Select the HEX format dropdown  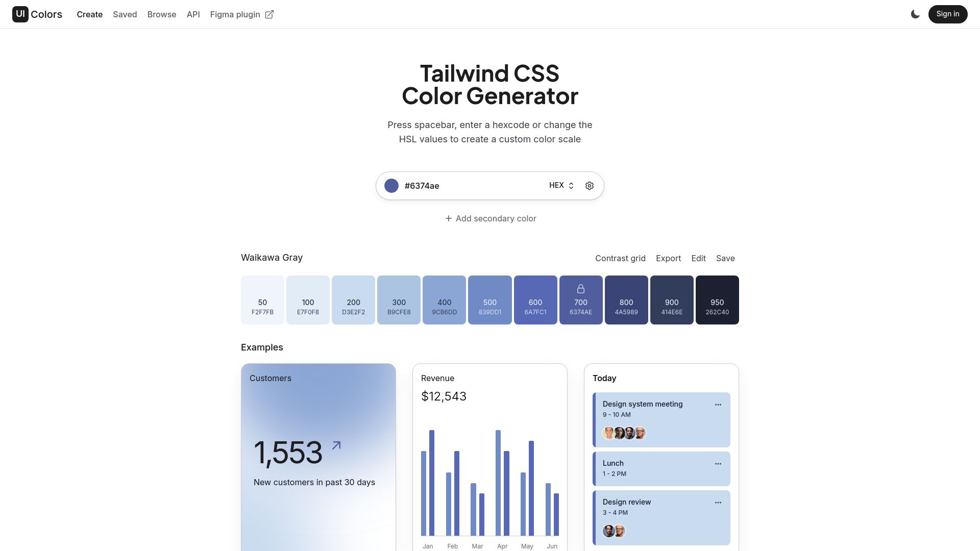[x=560, y=185]
